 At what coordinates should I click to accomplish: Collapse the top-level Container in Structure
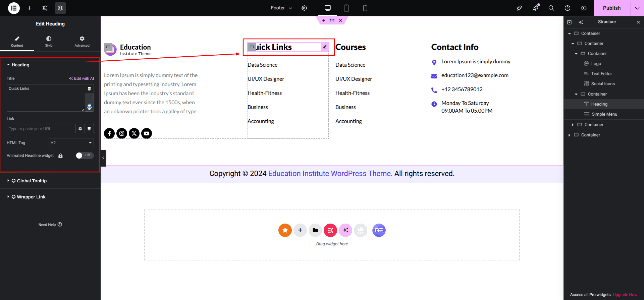(570, 34)
